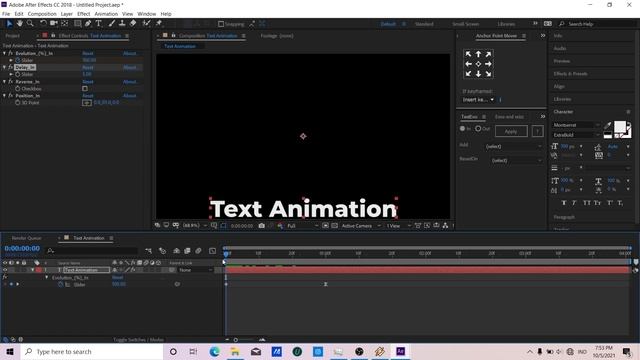Toggle the Reverse_In checkbox value

(85, 89)
